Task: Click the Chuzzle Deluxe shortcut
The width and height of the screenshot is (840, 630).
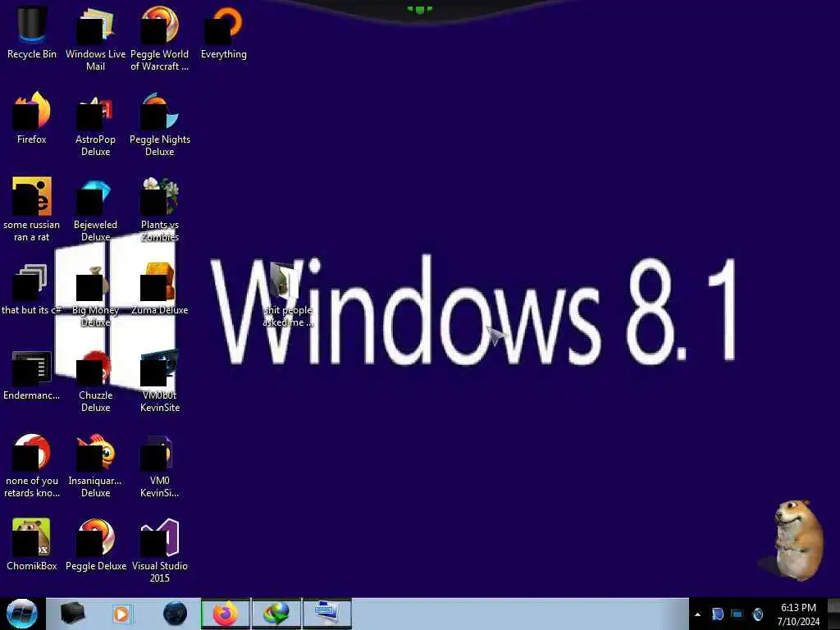Action: click(x=95, y=380)
